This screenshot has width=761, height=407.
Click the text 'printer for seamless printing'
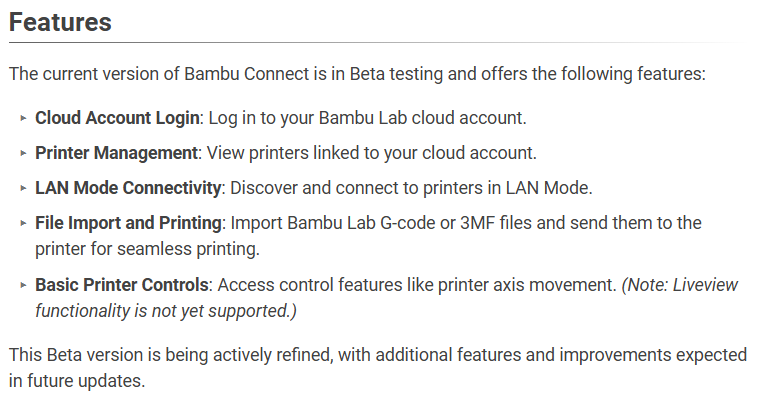[148, 249]
